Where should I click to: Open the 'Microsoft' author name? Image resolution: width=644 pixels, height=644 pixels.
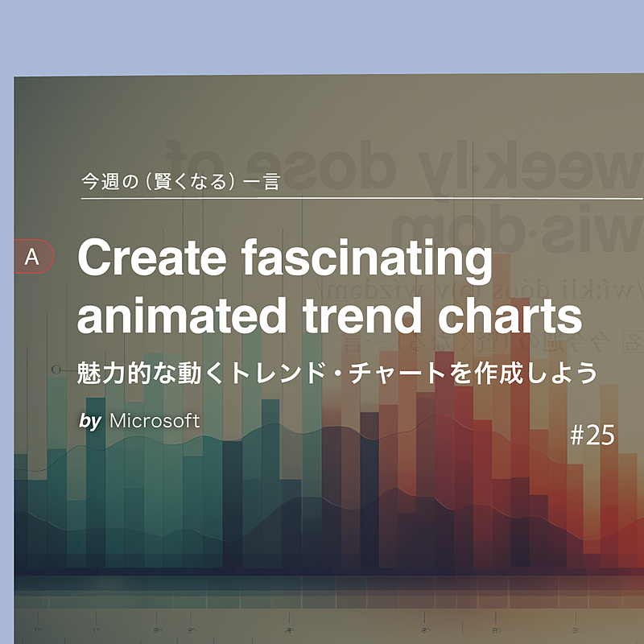click(x=155, y=420)
